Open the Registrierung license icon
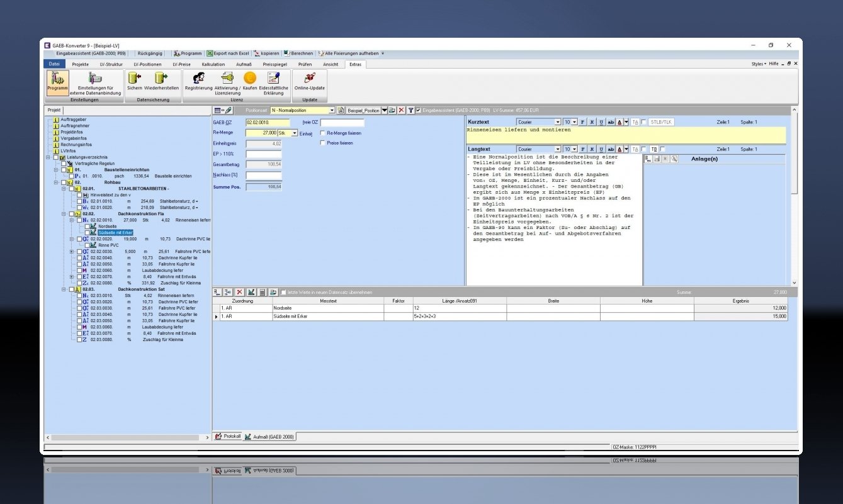 click(198, 78)
